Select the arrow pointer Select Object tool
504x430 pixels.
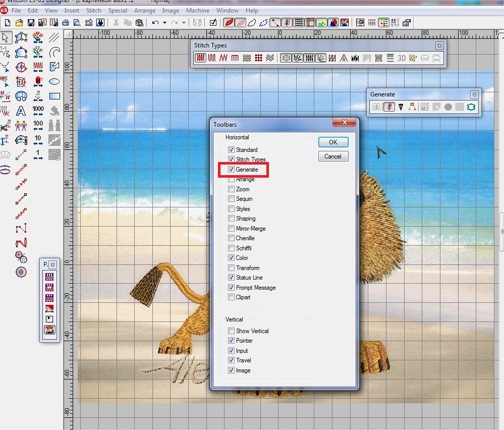tap(6, 38)
